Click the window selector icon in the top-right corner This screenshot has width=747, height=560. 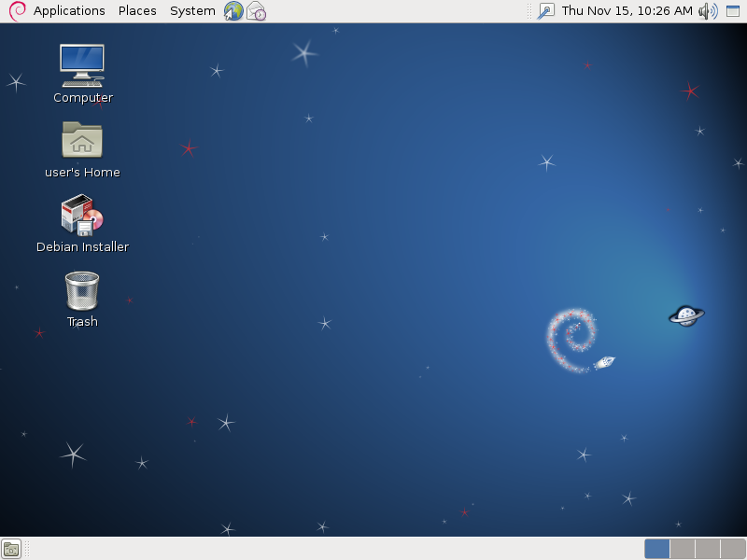coord(733,11)
